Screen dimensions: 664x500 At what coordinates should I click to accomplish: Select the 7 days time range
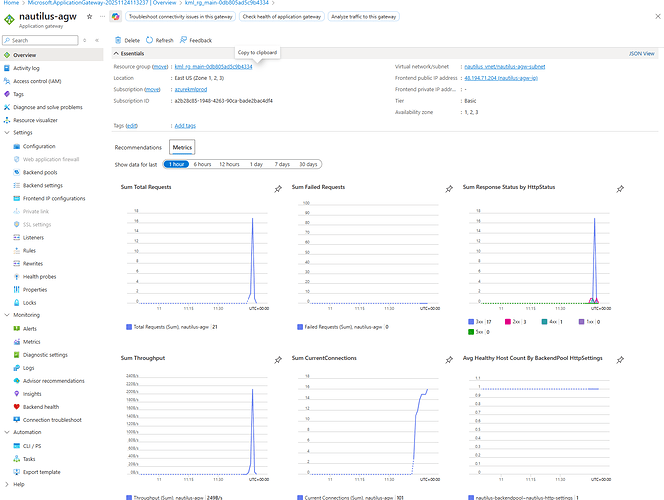283,164
